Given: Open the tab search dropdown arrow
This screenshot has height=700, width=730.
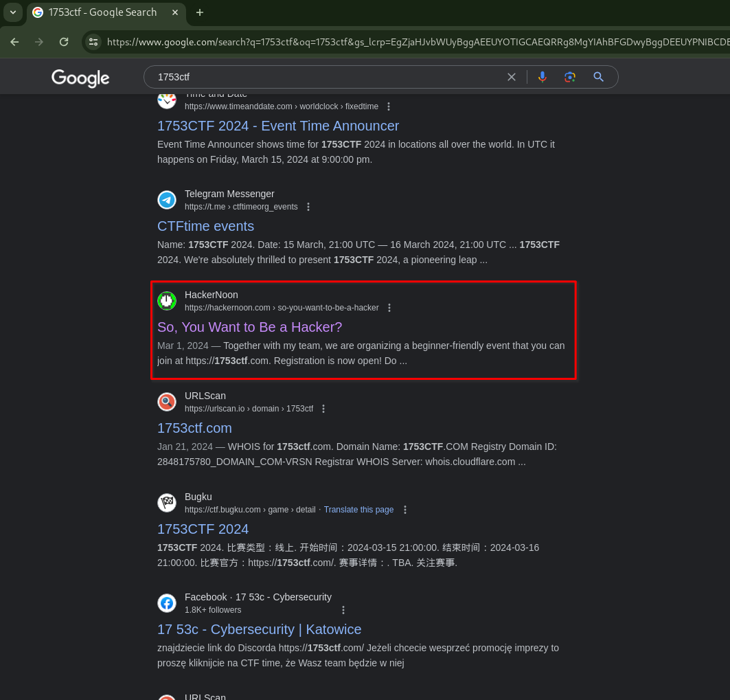Looking at the screenshot, I should [x=13, y=12].
